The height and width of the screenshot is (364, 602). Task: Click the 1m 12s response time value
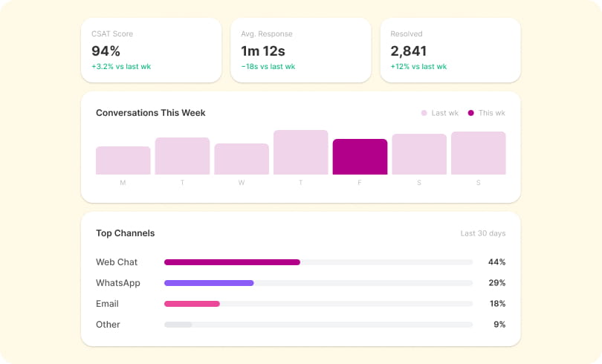coord(263,51)
